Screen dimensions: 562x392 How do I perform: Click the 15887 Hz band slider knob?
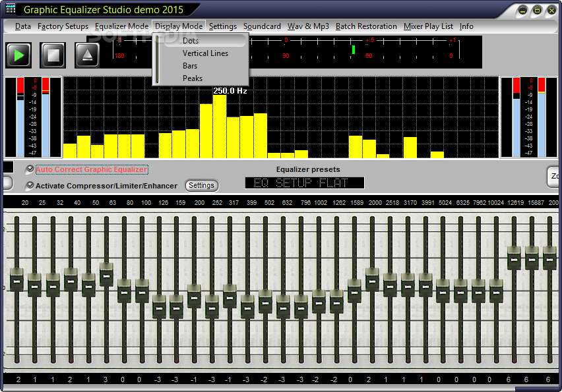pos(532,258)
